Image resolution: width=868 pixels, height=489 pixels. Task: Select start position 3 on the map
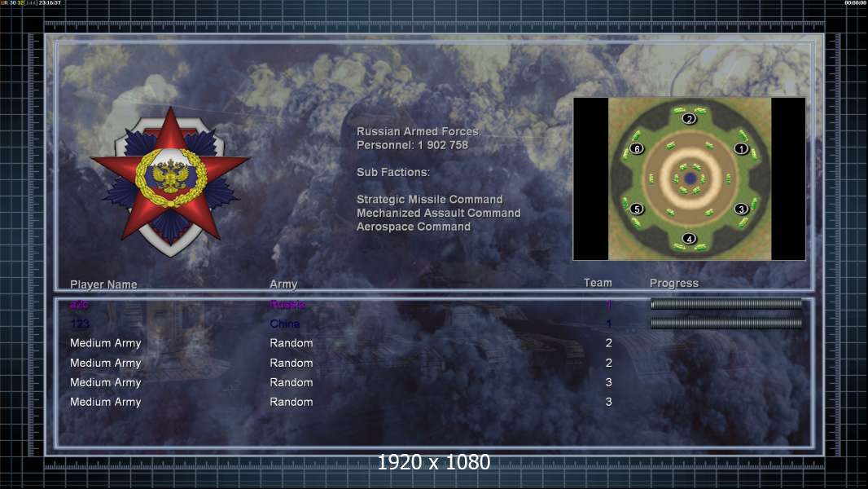pyautogui.click(x=741, y=209)
